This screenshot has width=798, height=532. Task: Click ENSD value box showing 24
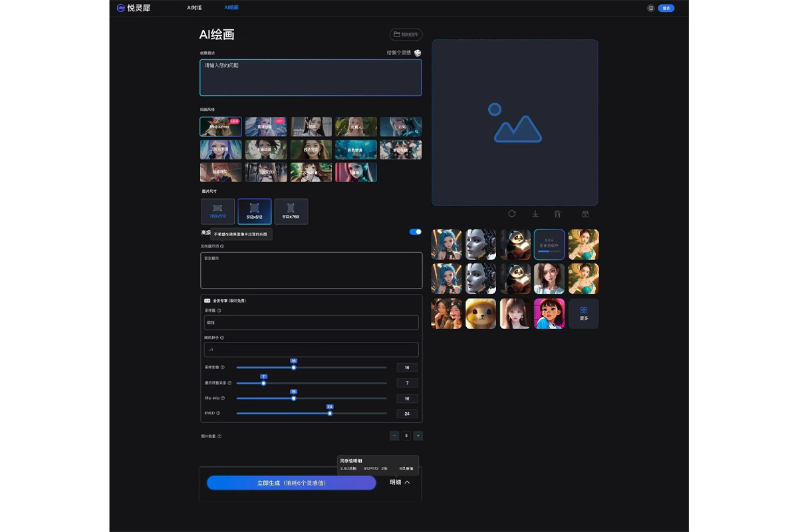point(407,413)
